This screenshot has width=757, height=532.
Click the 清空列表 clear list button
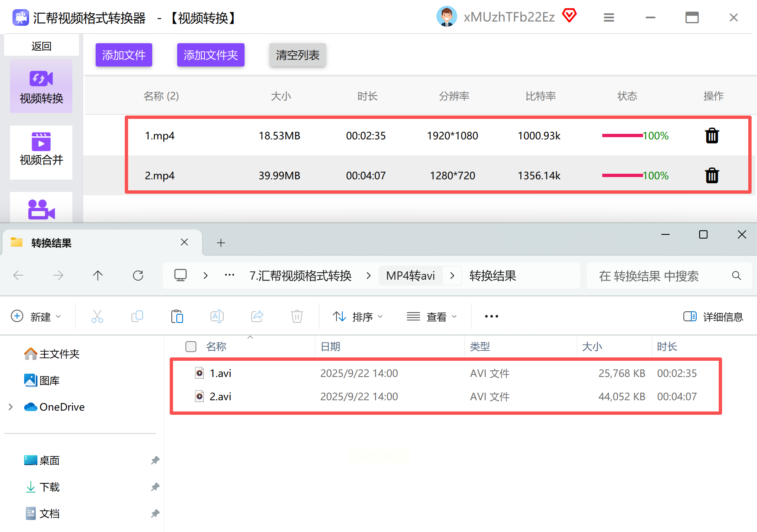click(297, 55)
